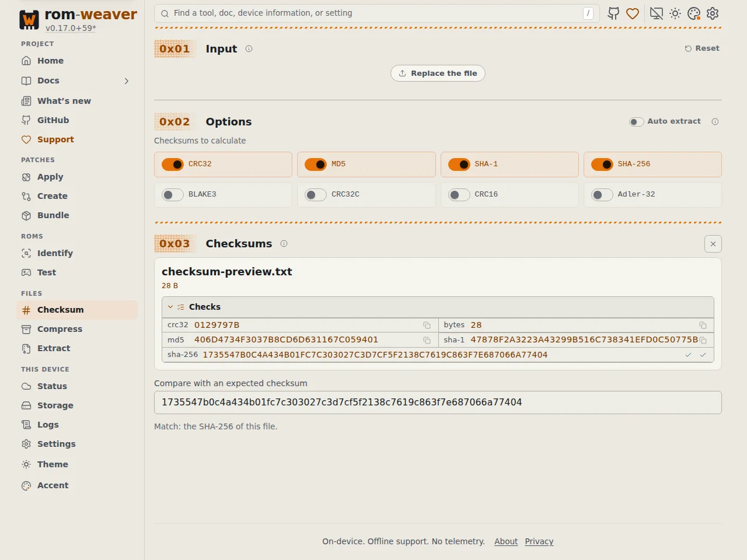Open the Apply patches page
The image size is (747, 560).
pyautogui.click(x=77, y=177)
